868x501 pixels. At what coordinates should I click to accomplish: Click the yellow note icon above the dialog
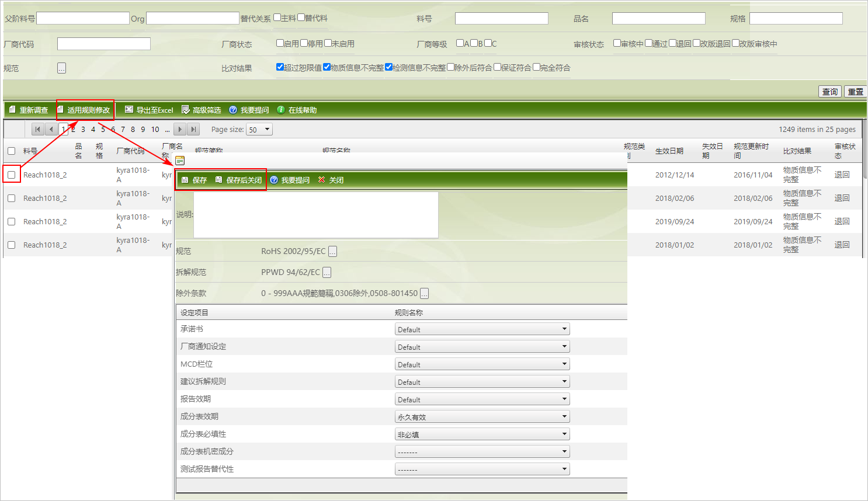coord(180,161)
